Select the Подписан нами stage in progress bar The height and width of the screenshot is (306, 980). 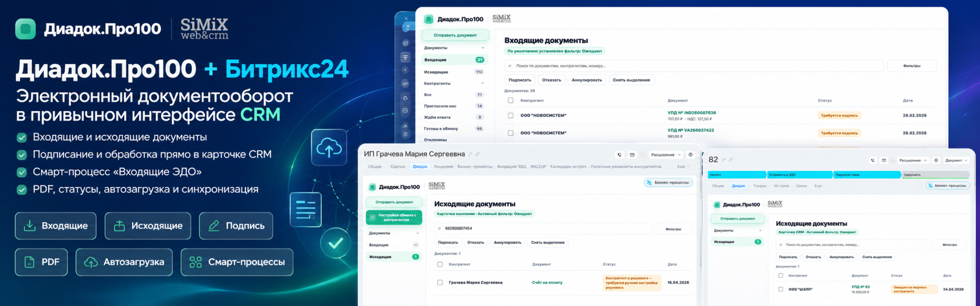[x=867, y=175]
